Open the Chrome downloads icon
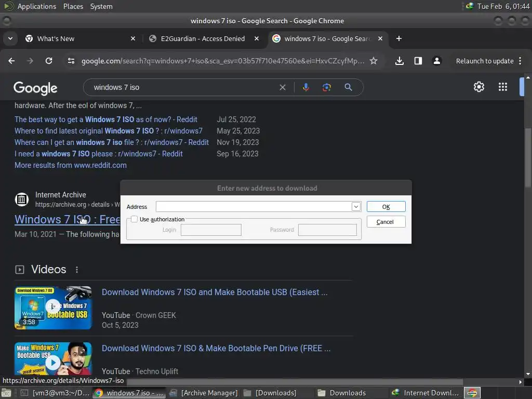Image resolution: width=532 pixels, height=399 pixels. (400, 61)
